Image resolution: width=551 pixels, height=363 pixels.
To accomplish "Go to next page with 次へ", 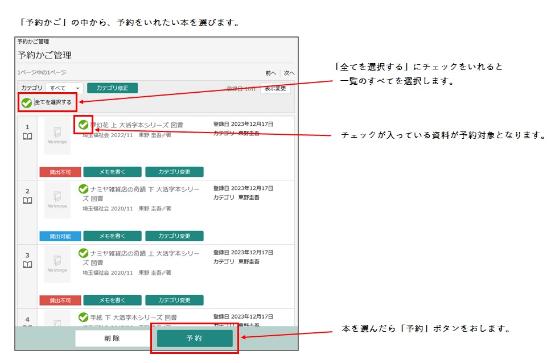I will tap(289, 73).
